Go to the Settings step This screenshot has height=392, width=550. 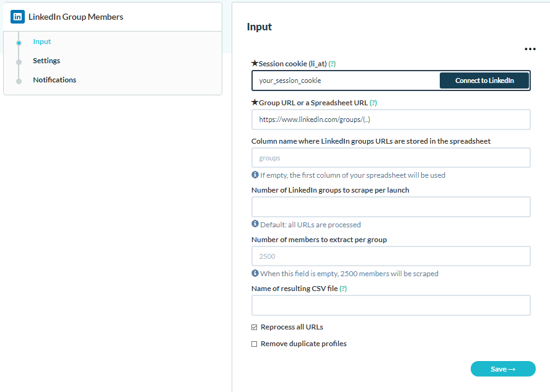[x=46, y=61]
